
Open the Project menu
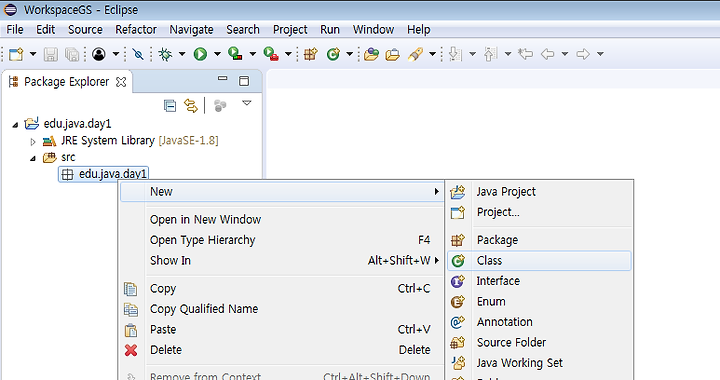(x=290, y=29)
